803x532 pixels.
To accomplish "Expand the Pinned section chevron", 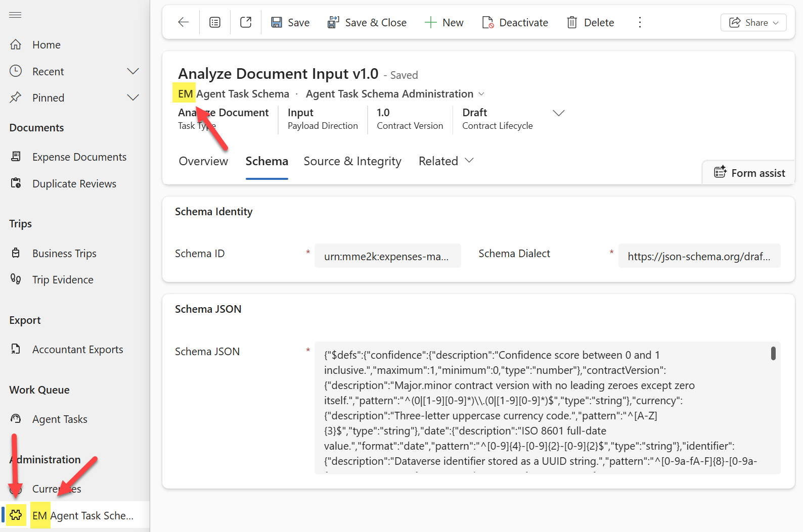I will point(133,98).
